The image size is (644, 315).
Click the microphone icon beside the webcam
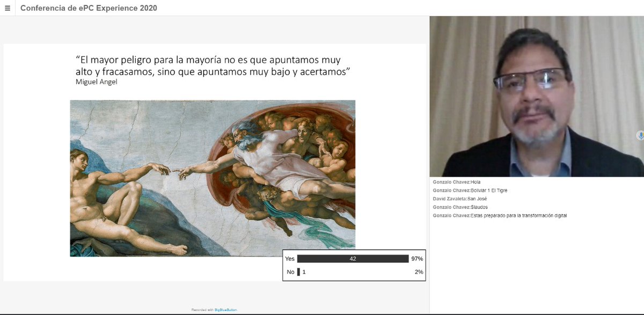pos(640,135)
